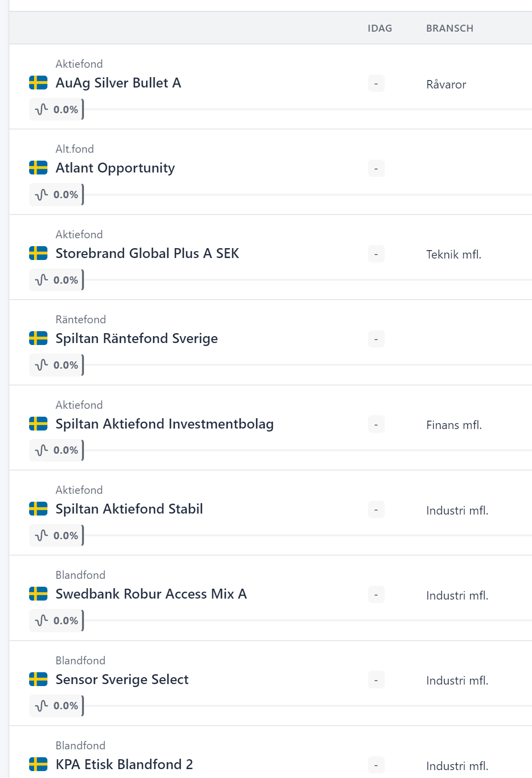Open Spiltan Aktiefond Investmentbolag fund page
532x778 pixels.
tap(164, 424)
